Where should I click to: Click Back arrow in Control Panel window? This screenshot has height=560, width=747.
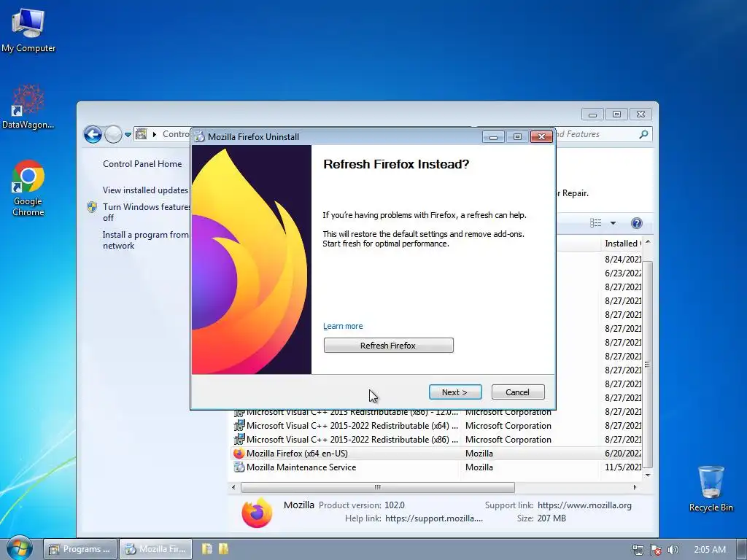click(93, 134)
